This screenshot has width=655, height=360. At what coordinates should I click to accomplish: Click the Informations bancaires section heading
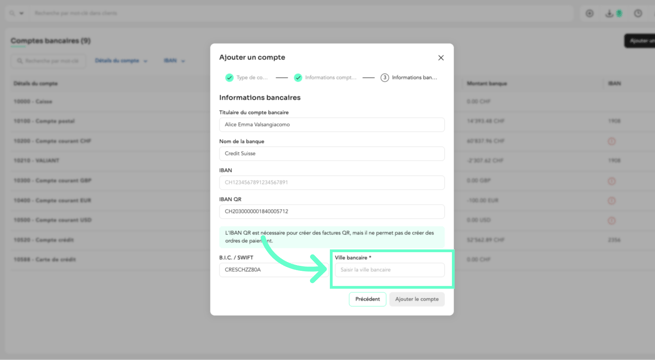(x=260, y=98)
